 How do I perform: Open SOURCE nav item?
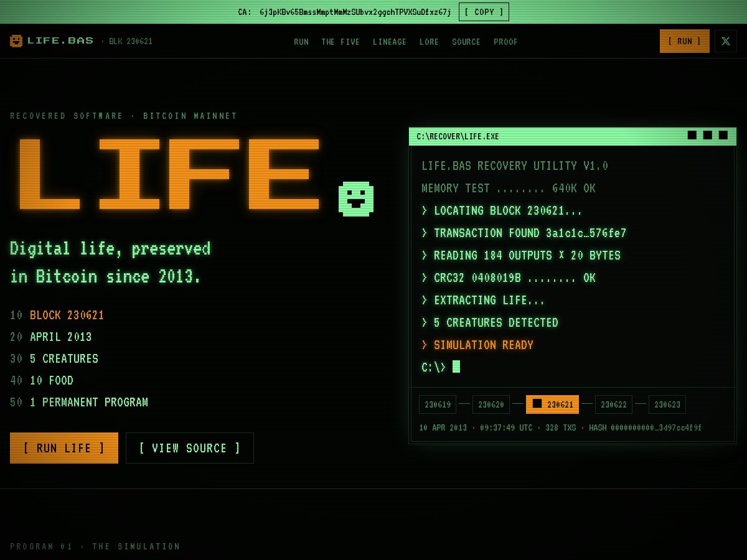click(x=466, y=42)
